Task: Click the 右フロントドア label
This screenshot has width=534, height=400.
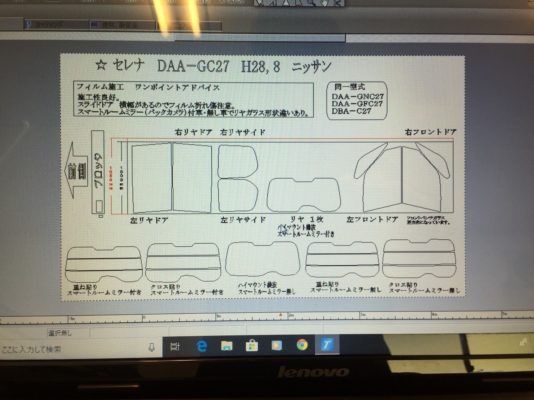Action: 430,132
